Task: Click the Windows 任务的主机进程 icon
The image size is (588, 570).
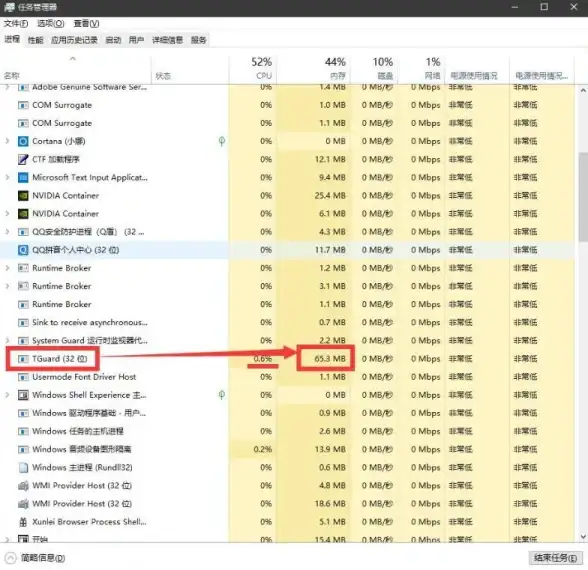Action: click(23, 431)
